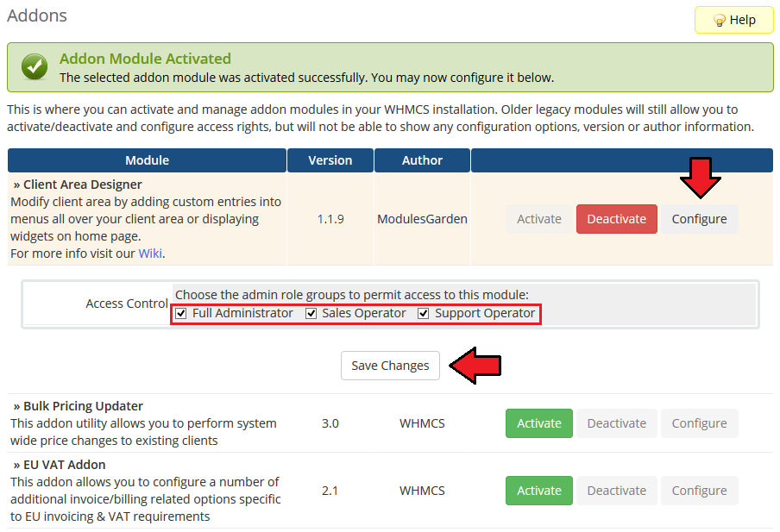Click the green success checkmark icon
Viewport: 780px width, 532px height.
pos(35,66)
